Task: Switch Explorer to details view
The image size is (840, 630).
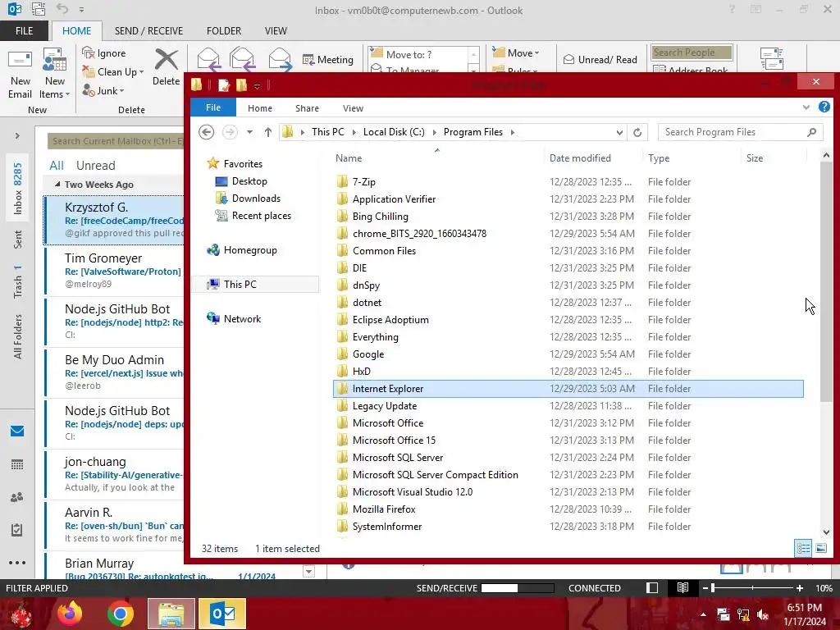Action: tap(802, 548)
